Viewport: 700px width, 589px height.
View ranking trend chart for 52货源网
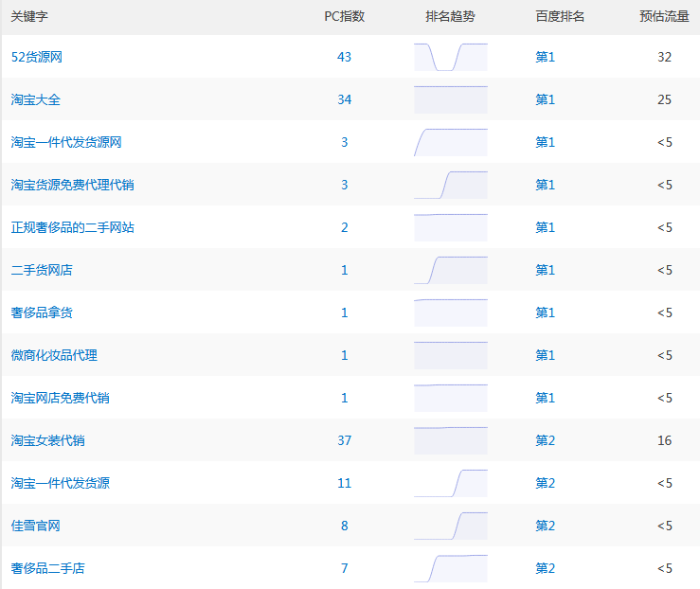pos(451,57)
